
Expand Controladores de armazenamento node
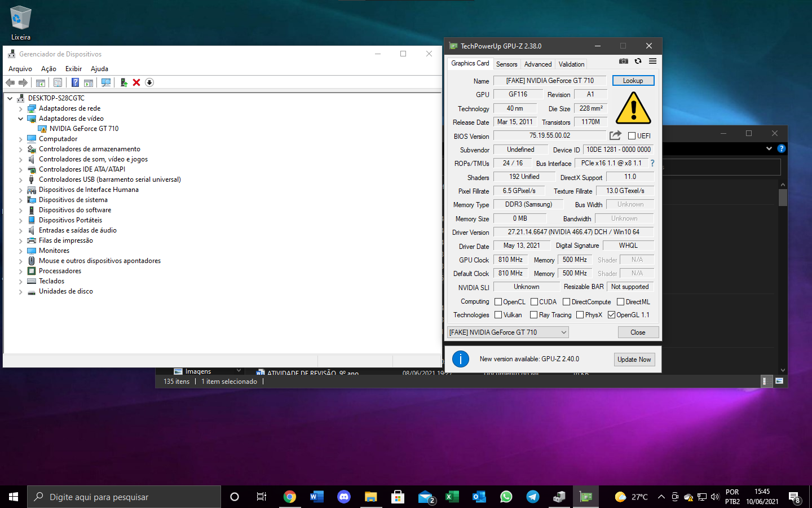tap(21, 150)
